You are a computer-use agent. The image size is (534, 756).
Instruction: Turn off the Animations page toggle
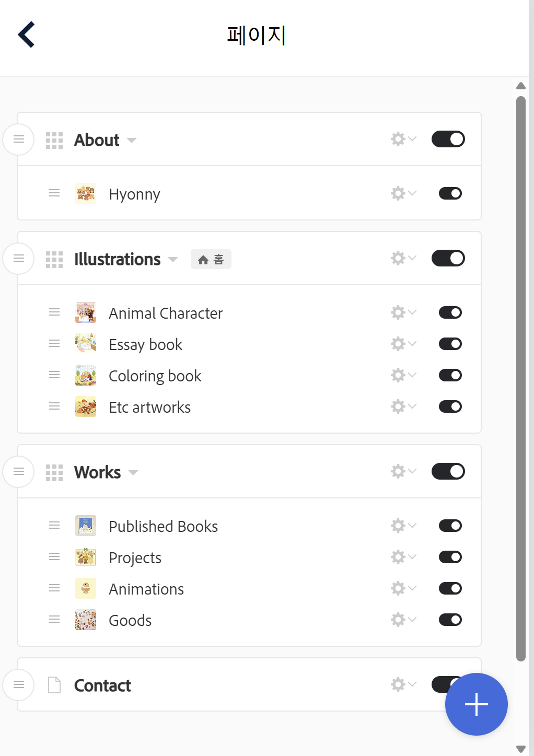[450, 588]
